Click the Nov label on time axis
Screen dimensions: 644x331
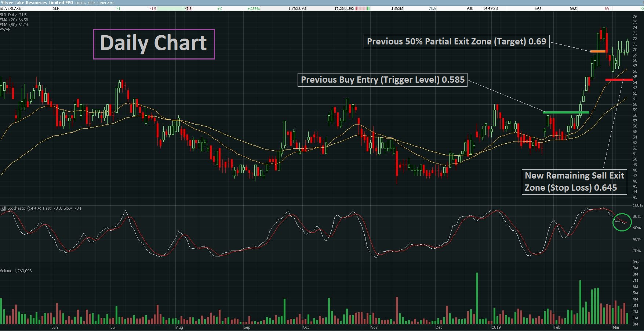pyautogui.click(x=374, y=327)
